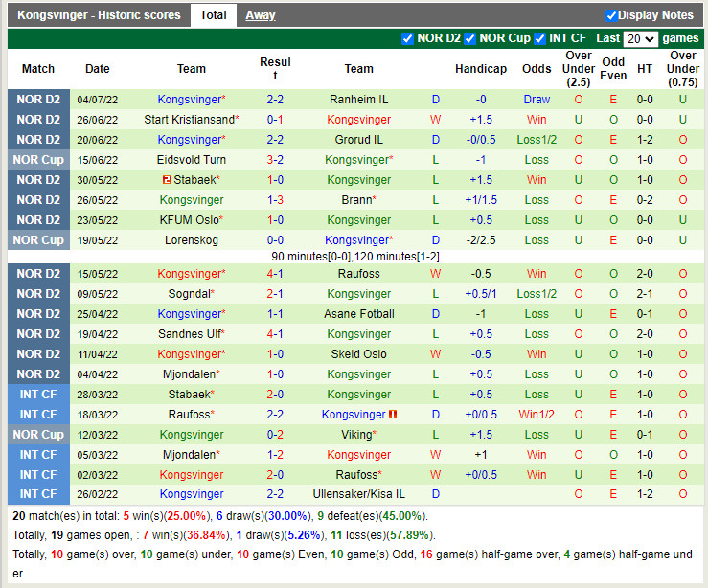
Task: Uncheck the INT CF filter
Action: coord(539,39)
